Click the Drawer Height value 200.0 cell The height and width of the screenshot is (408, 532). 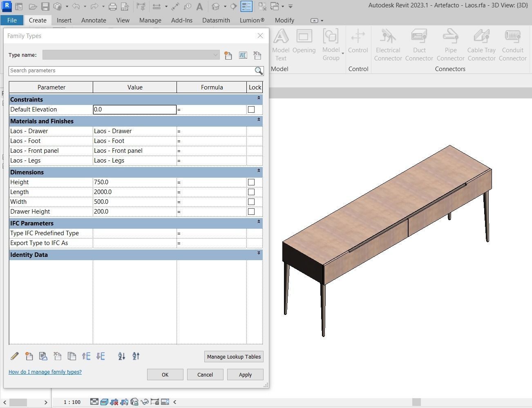pyautogui.click(x=135, y=212)
